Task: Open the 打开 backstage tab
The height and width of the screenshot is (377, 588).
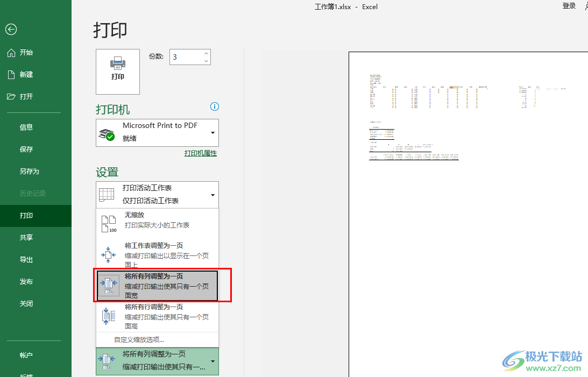Action: tap(36, 96)
